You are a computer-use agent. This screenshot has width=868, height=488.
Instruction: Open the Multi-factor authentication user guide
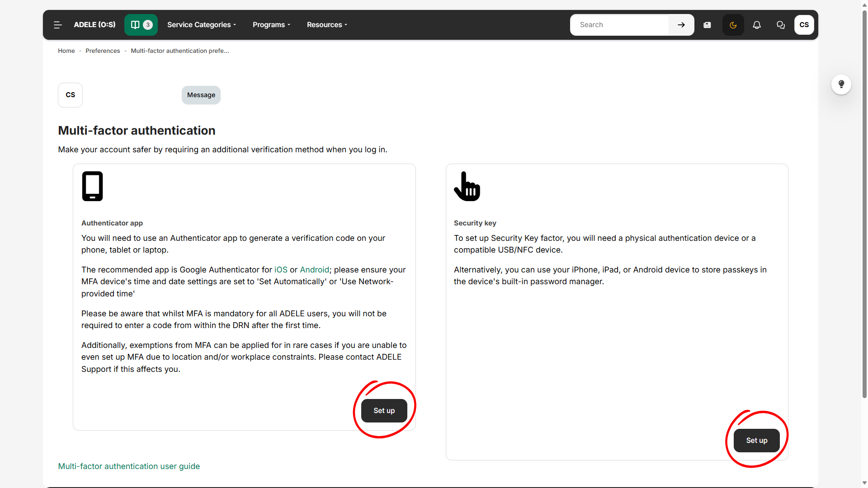tap(128, 466)
